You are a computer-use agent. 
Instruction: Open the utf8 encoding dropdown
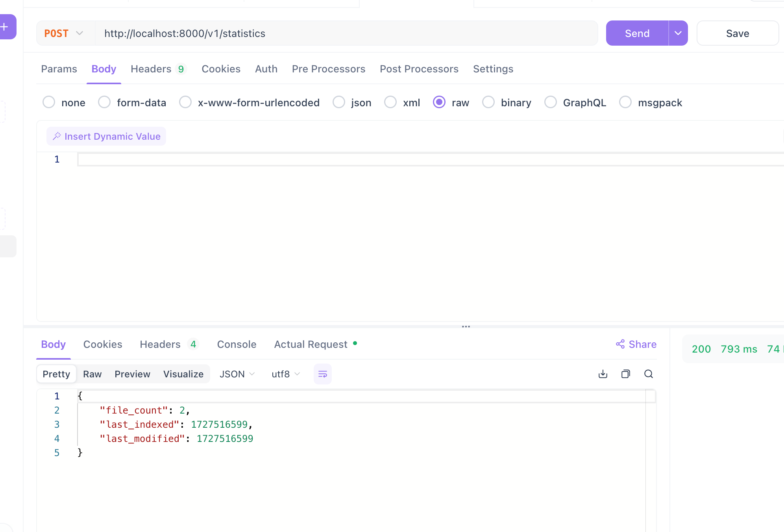[x=286, y=374]
